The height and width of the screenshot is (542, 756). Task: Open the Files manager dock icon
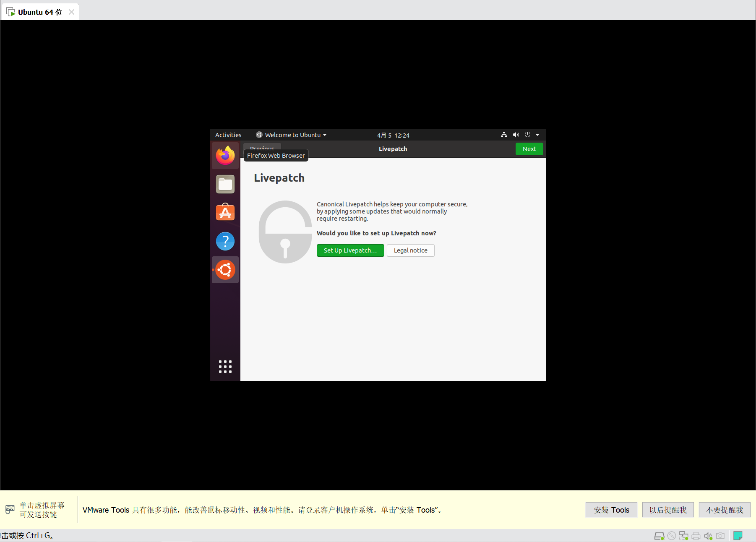click(225, 184)
